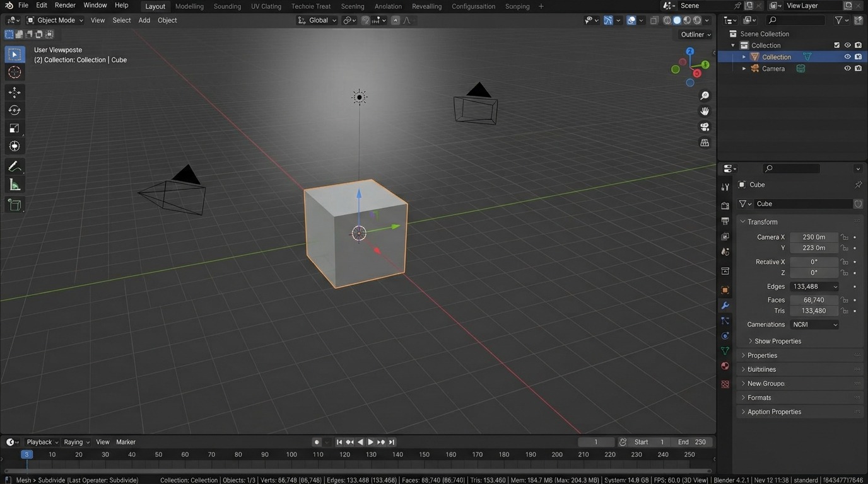Select the Move tool
Viewport: 868px width, 484px height.
[x=15, y=92]
